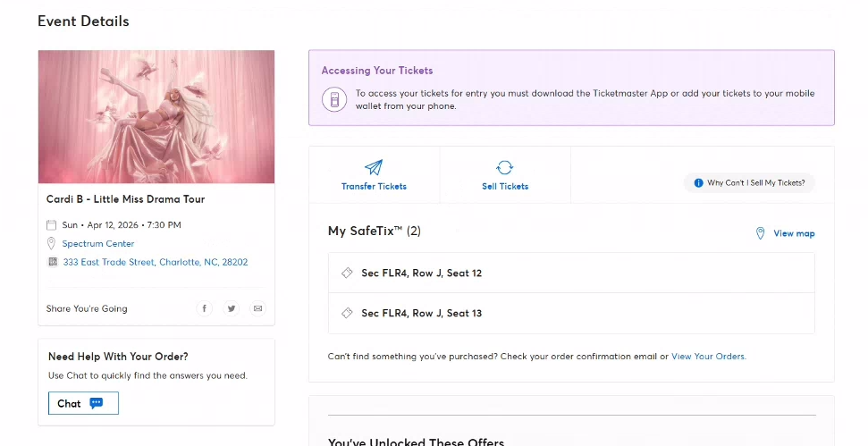Click the Sell Tickets circular arrows icon
Viewport: 868px width, 446px height.
pos(505,167)
